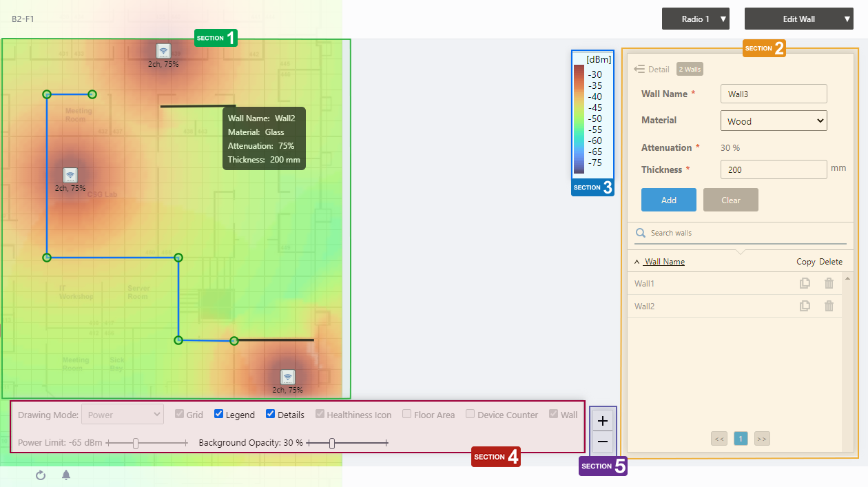This screenshot has width=868, height=487.
Task: Uncheck the Legend checkbox
Action: [219, 415]
